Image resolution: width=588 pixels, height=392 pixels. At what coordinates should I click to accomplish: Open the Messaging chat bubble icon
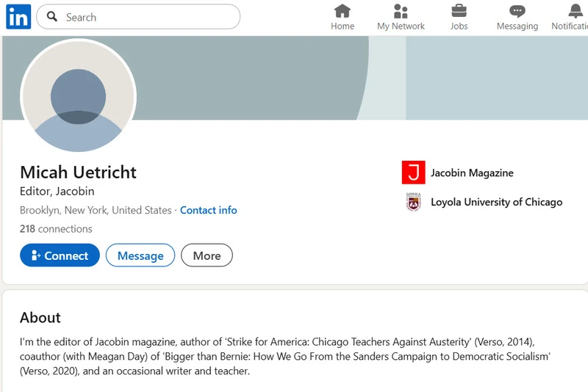click(517, 11)
